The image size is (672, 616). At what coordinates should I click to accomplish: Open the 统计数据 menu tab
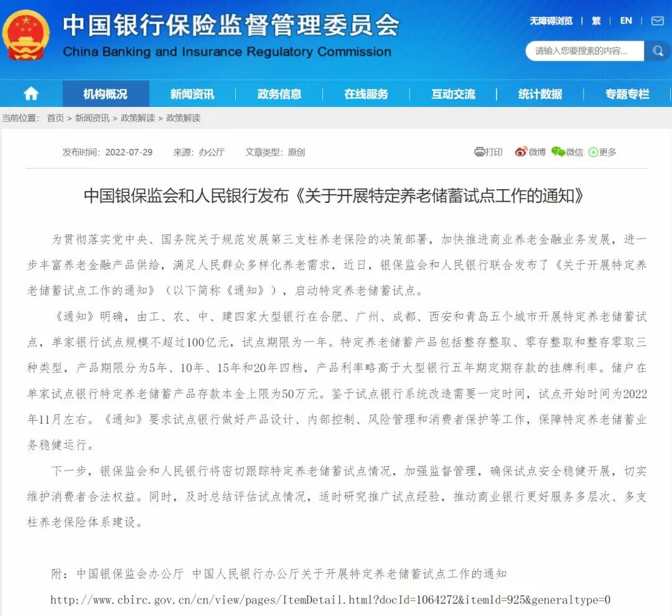pyautogui.click(x=540, y=94)
